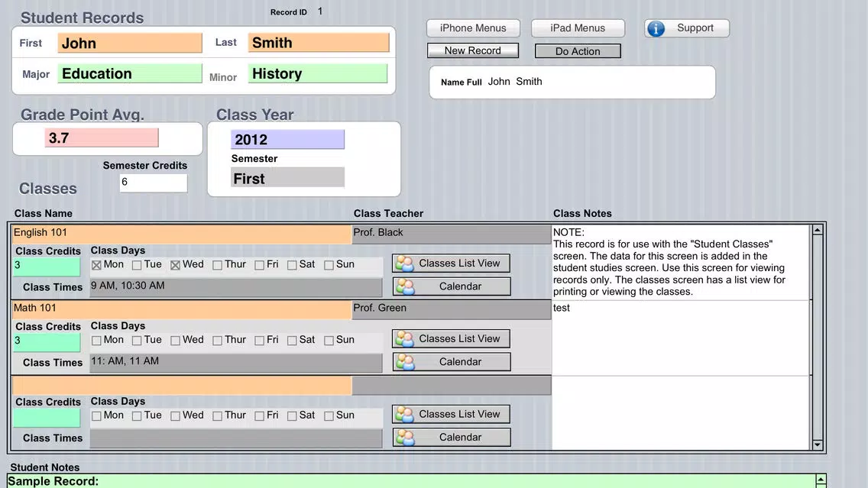Click the Math 101 class notes containing test

682,338
